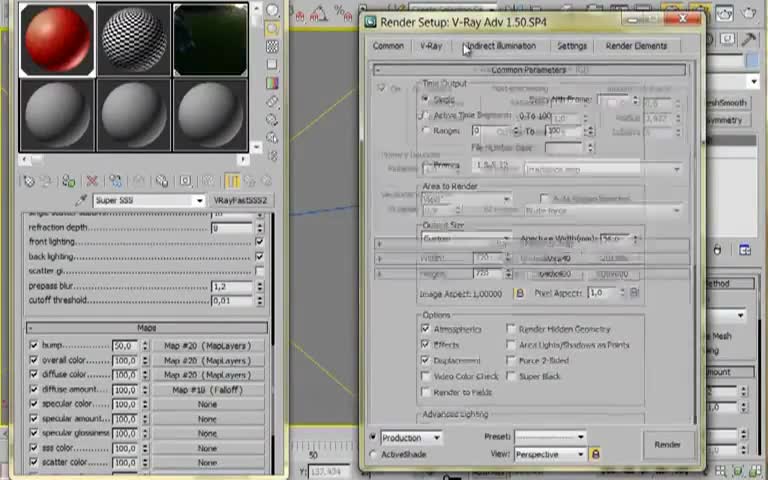The height and width of the screenshot is (480, 768).
Task: Click the Image Aspect lock icon
Action: (520, 293)
